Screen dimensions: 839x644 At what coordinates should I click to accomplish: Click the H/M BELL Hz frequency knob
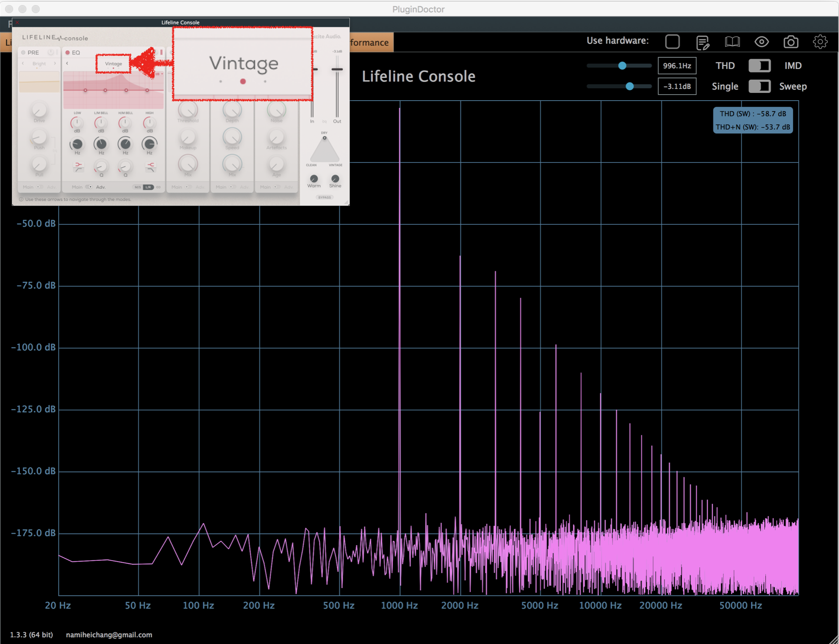tap(125, 144)
